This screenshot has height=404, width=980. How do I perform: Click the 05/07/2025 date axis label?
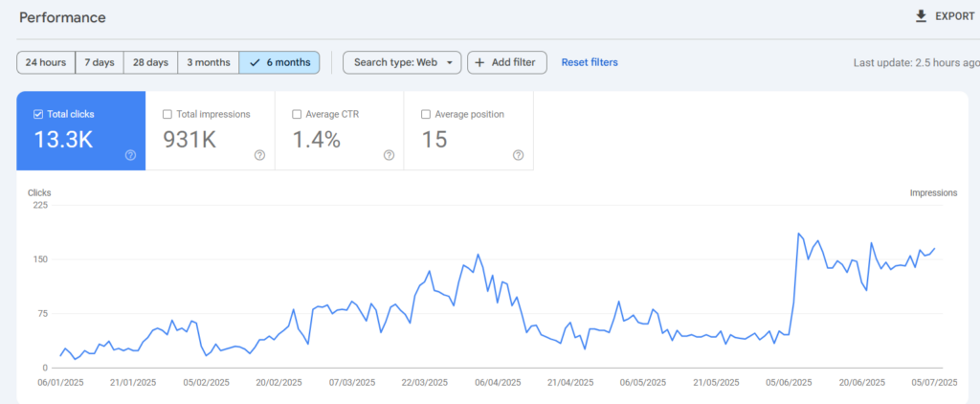tap(934, 382)
